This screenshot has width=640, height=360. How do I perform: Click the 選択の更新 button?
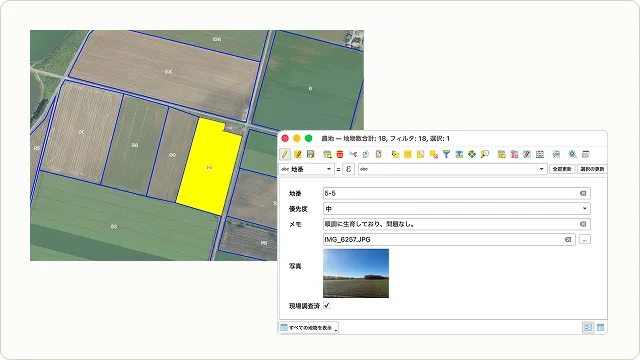click(x=592, y=169)
